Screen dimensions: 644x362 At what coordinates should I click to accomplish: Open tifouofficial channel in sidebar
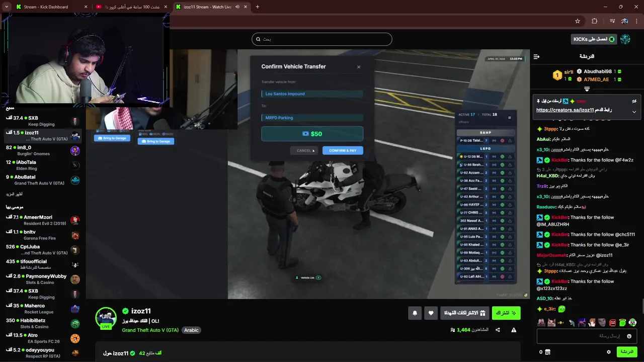point(43,264)
